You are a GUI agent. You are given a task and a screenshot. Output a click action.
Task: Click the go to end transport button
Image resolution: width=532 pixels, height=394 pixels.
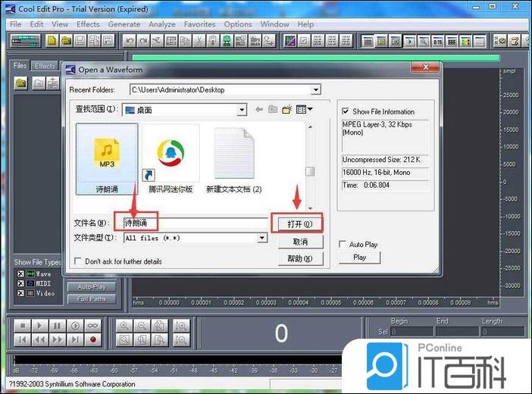click(x=75, y=339)
